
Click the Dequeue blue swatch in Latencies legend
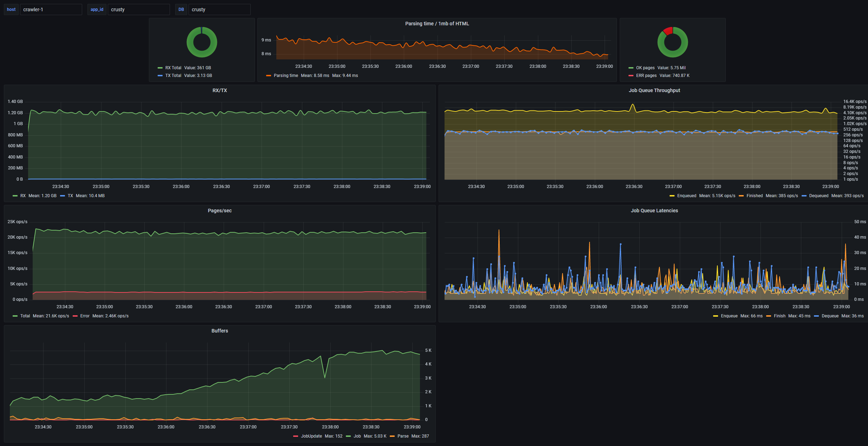[x=816, y=316]
